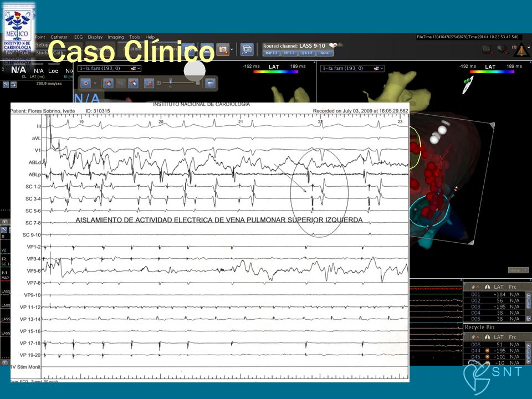
Task: Click the heart status icon top right
Action: tap(502, 49)
